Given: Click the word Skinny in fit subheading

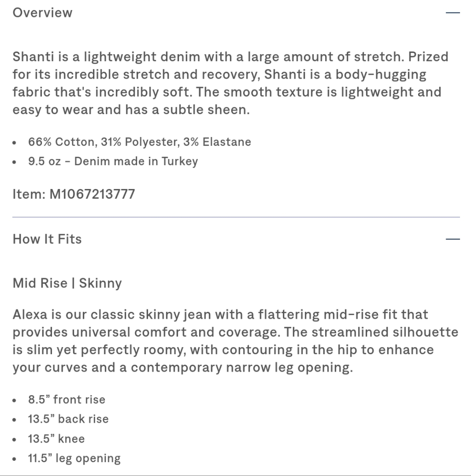Looking at the screenshot, I should tap(100, 283).
